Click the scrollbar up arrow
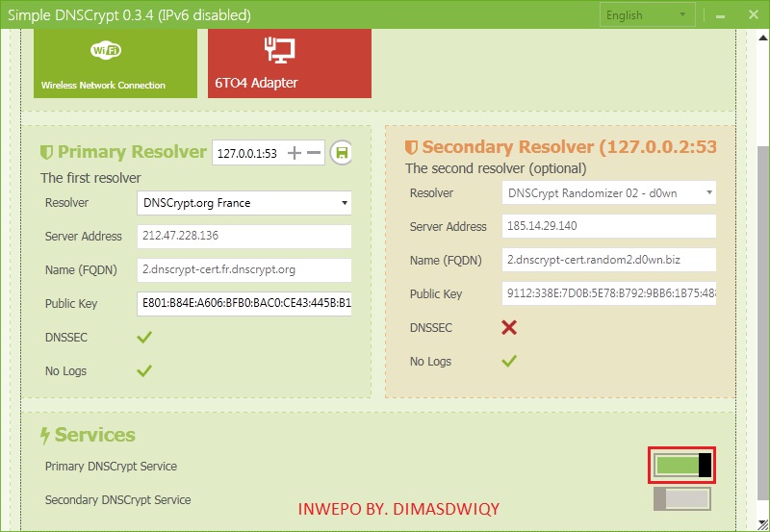Image resolution: width=770 pixels, height=532 pixels. [763, 38]
